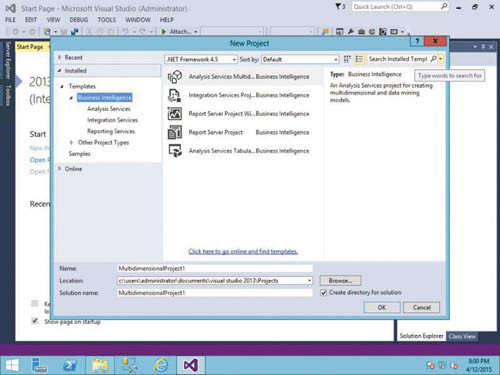Select Reporting Services in the tree
Image resolution: width=500 pixels, height=375 pixels.
111,131
